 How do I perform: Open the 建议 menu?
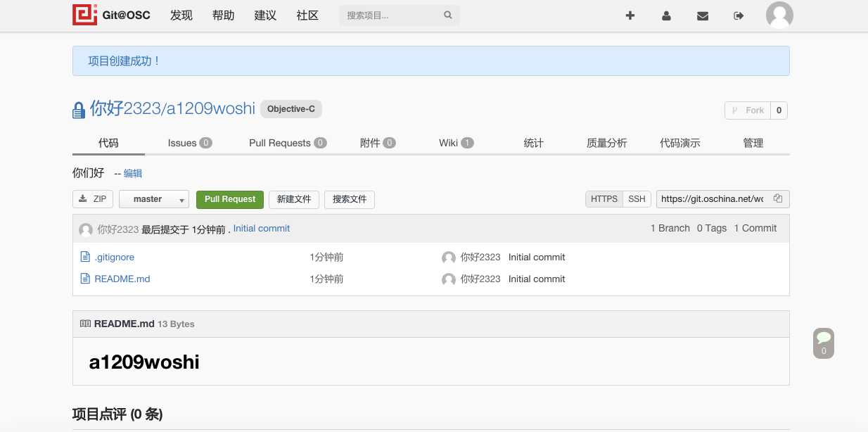[266, 15]
